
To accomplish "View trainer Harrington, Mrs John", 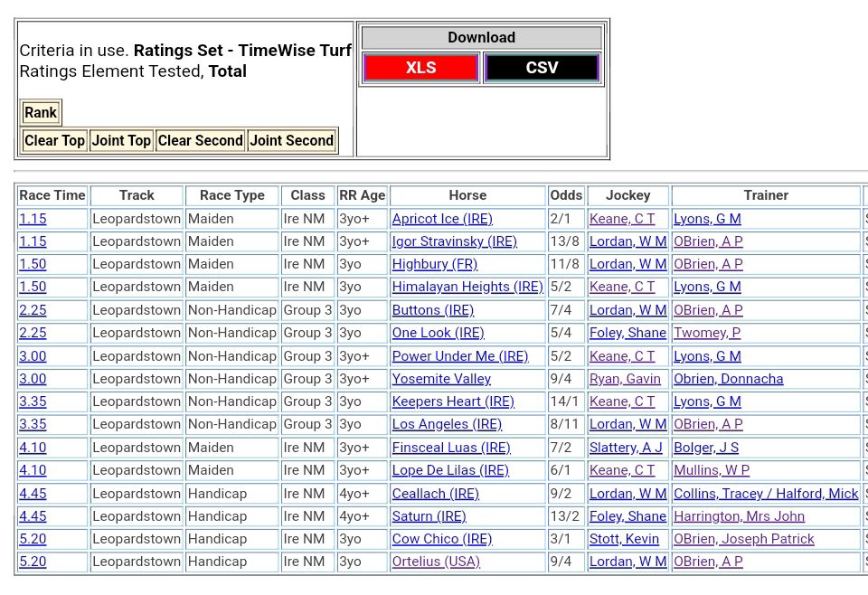I will tap(739, 516).
